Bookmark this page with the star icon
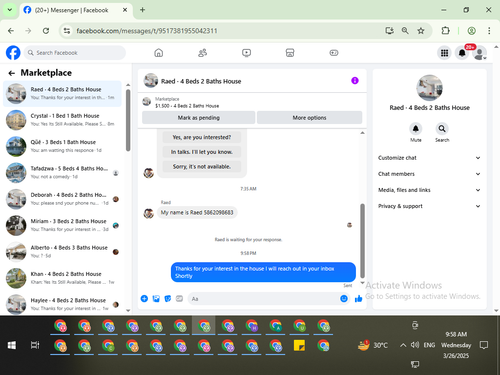Image resolution: width=500 pixels, height=375 pixels. click(421, 31)
